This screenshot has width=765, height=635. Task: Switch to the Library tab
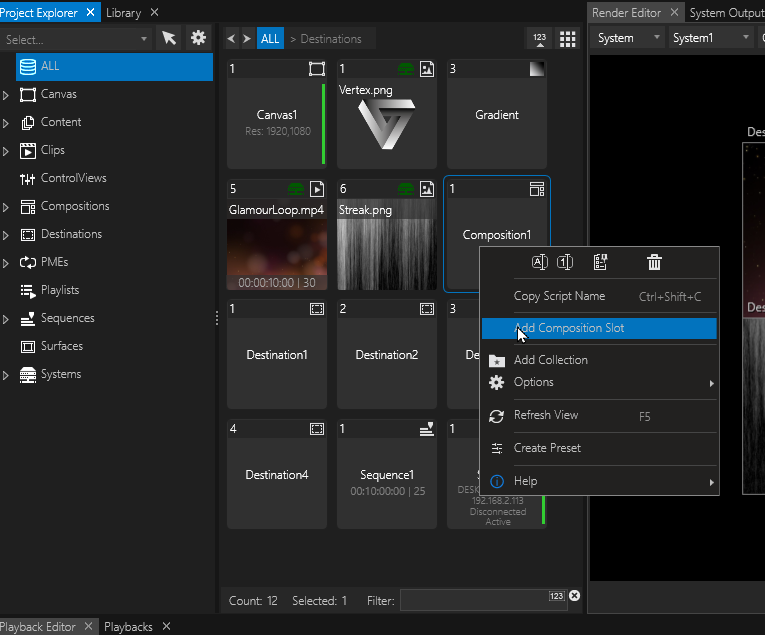click(123, 13)
